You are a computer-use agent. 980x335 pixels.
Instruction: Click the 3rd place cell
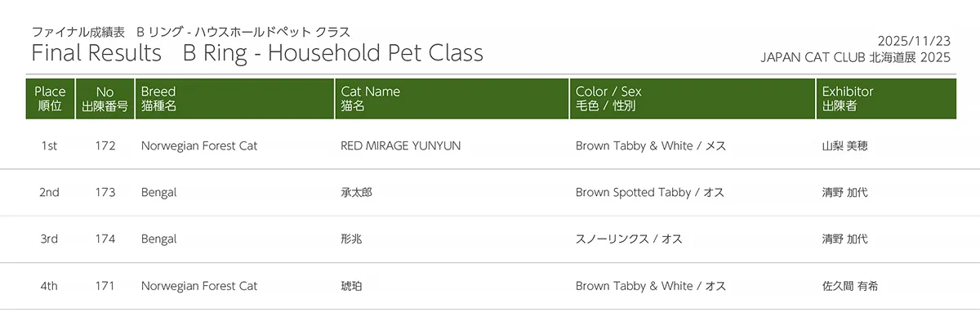coord(49,239)
